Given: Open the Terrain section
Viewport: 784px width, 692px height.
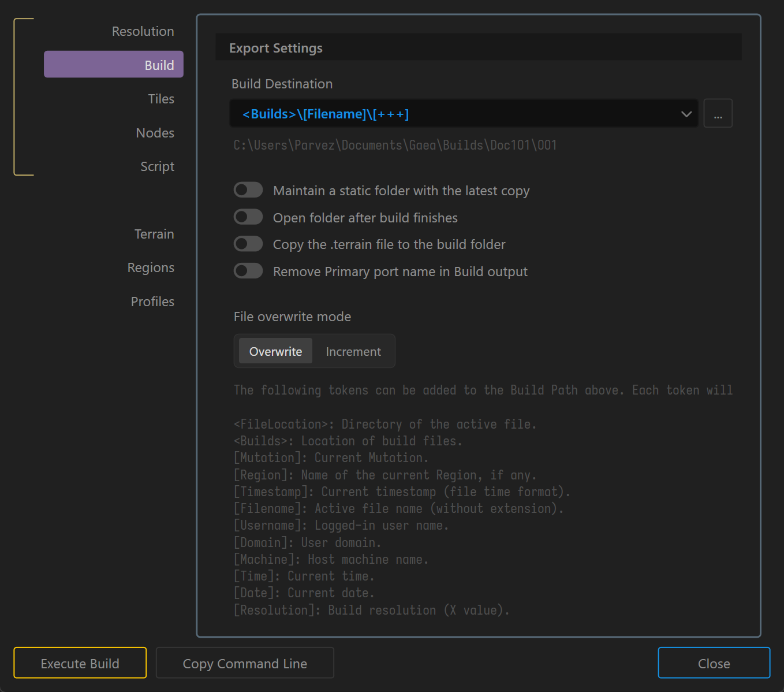Looking at the screenshot, I should [154, 234].
